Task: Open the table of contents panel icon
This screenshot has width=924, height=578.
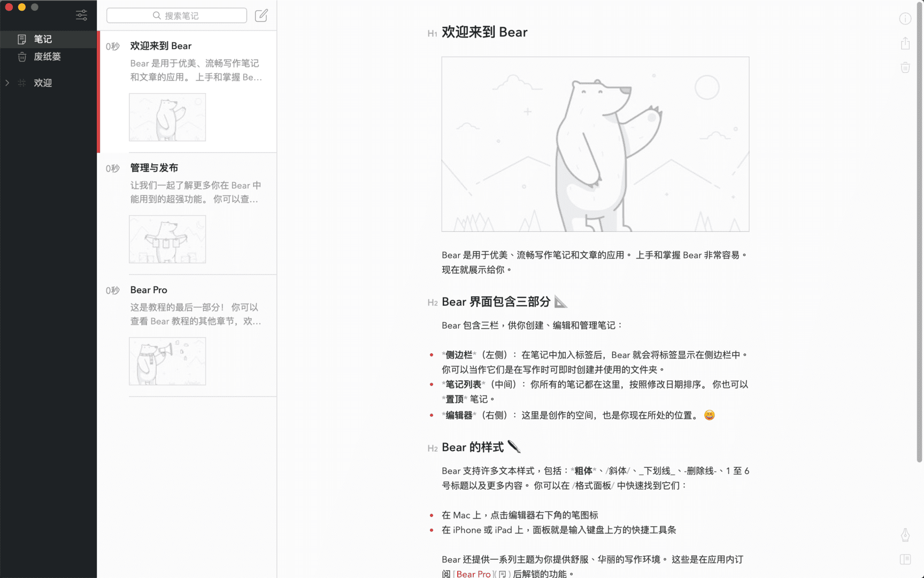Action: (x=906, y=559)
